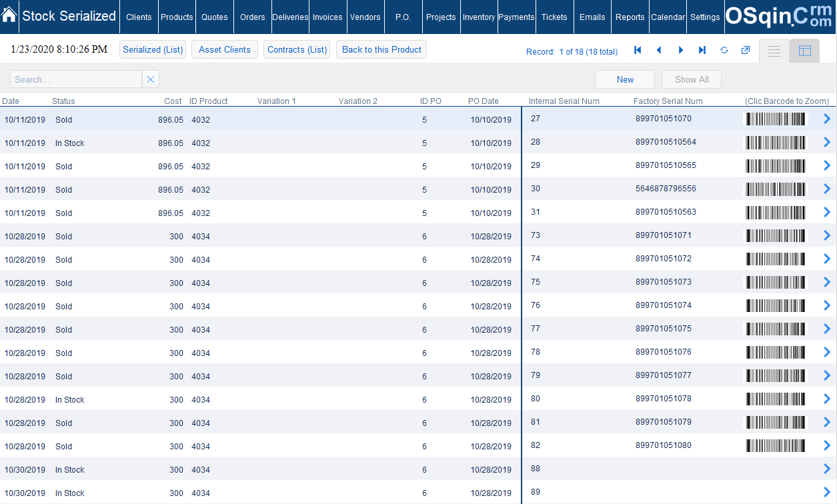837x504 pixels.
Task: Open details arrow for internal serial 27
Action: click(827, 119)
